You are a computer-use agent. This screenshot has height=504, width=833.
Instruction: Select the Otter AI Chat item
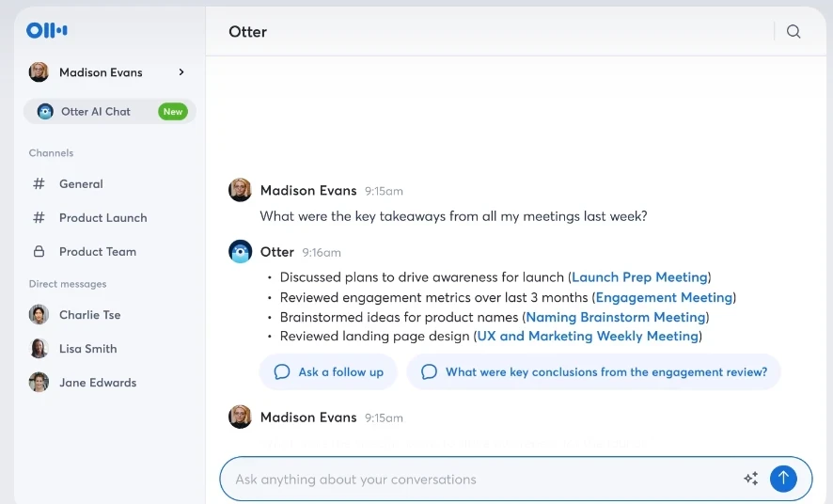tap(96, 112)
